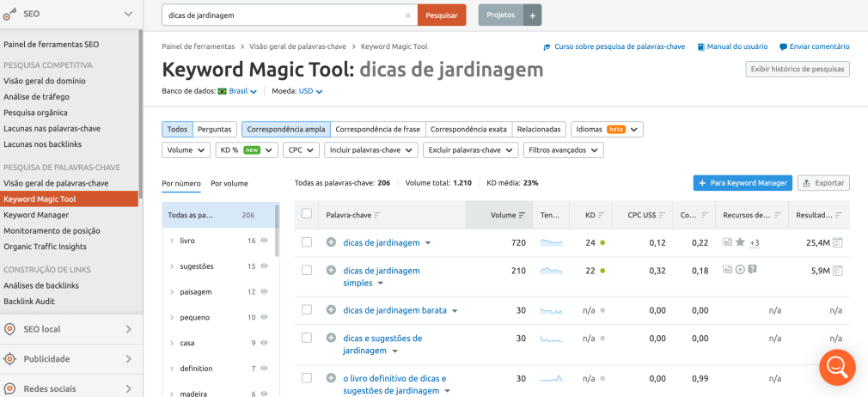The image size is (868, 397).
Task: Switch groups to Por volume tab
Action: pyautogui.click(x=229, y=183)
